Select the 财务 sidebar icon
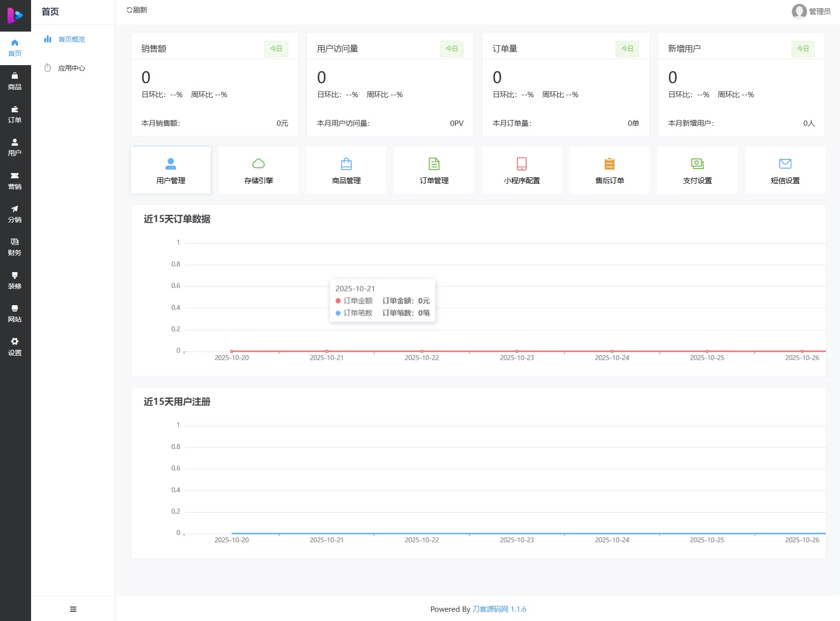 tap(15, 246)
